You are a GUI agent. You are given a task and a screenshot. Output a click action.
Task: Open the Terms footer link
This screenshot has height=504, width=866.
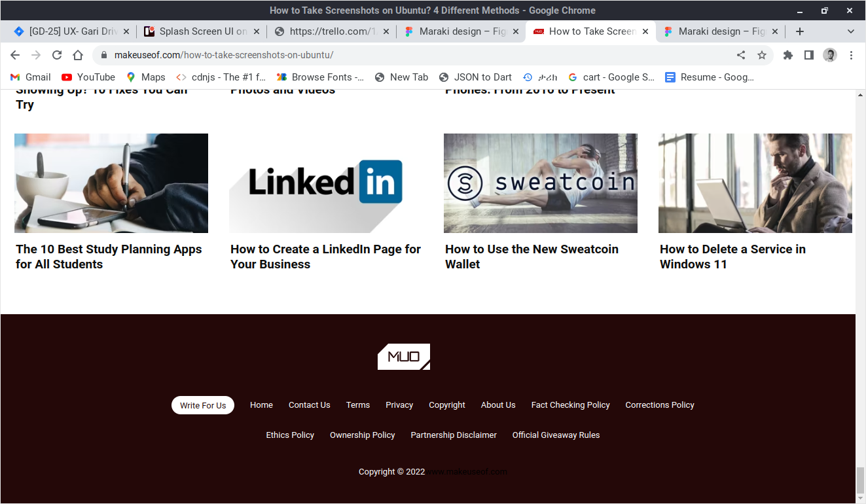click(358, 405)
